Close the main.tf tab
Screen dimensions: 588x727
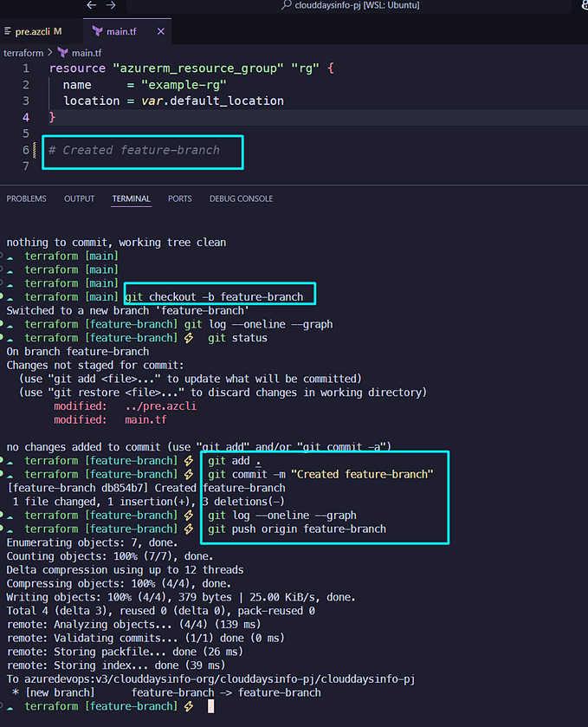click(161, 31)
